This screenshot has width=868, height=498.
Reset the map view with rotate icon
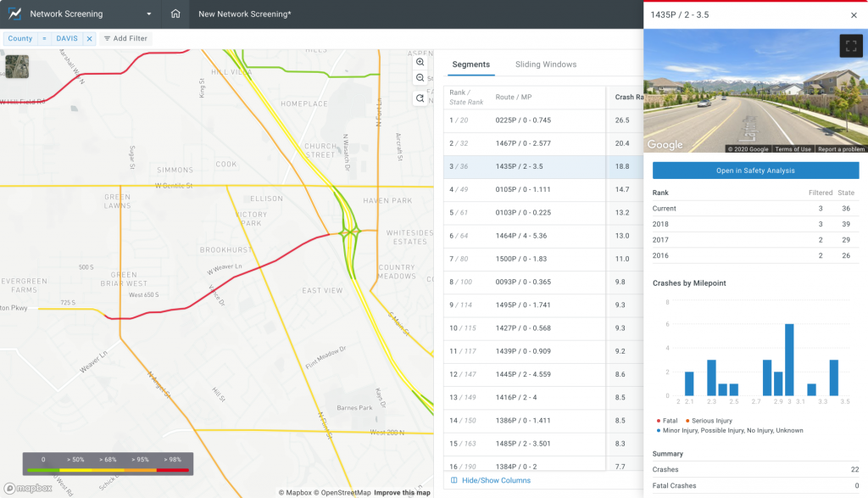pos(420,98)
